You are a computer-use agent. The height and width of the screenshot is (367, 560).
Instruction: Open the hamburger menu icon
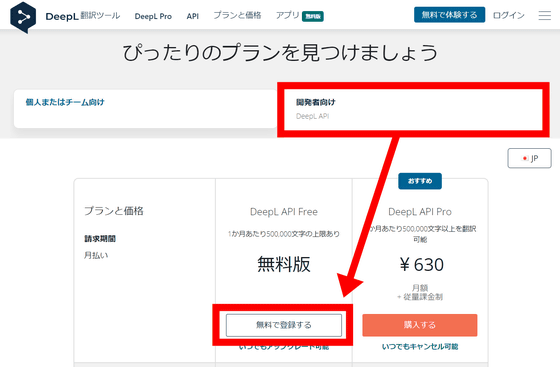[x=545, y=16]
